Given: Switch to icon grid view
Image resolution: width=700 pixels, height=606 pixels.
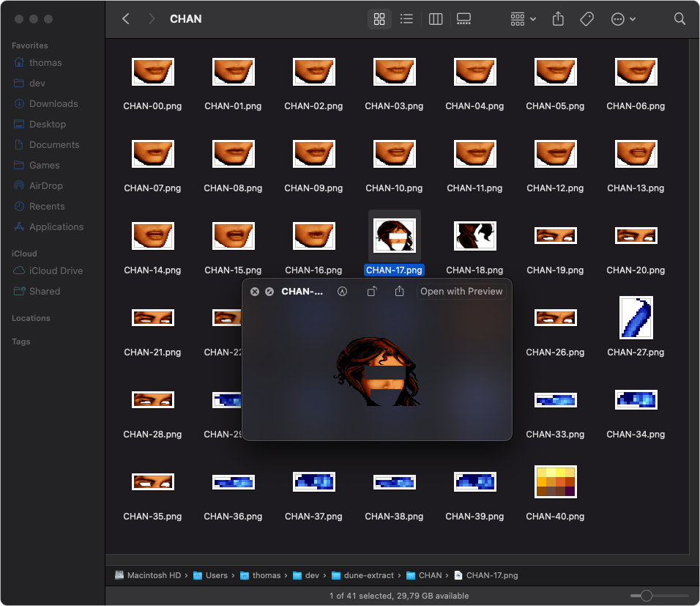Looking at the screenshot, I should (x=379, y=19).
